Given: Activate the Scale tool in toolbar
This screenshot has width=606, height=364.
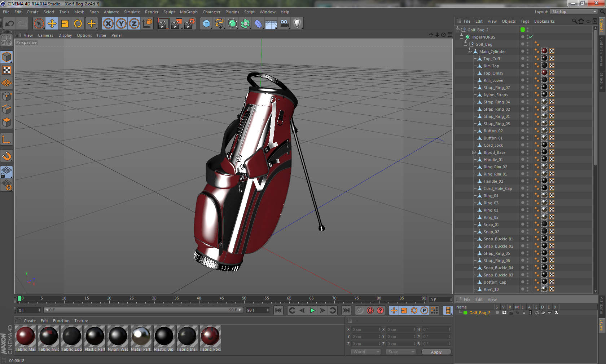Looking at the screenshot, I should pos(65,24).
